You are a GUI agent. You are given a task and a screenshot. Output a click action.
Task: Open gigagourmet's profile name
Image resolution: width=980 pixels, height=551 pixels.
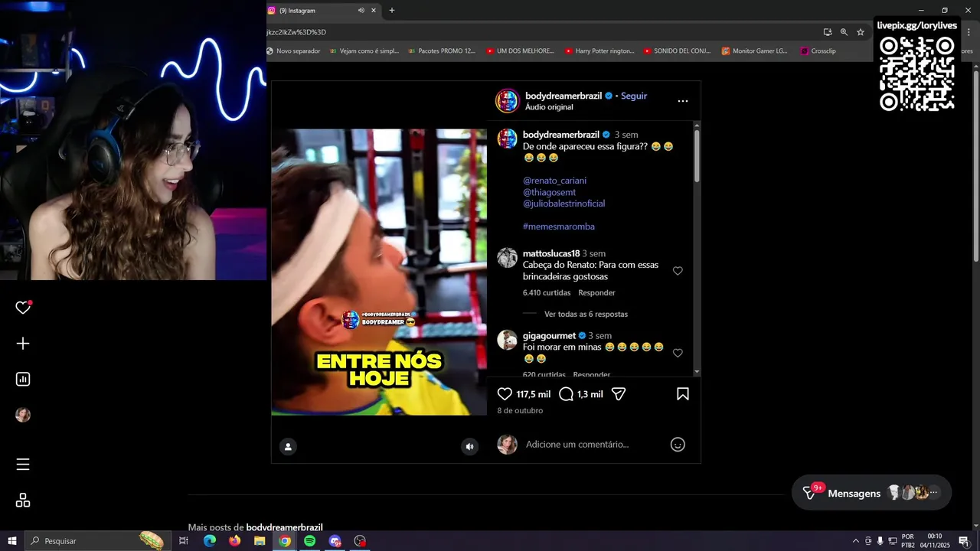(549, 335)
